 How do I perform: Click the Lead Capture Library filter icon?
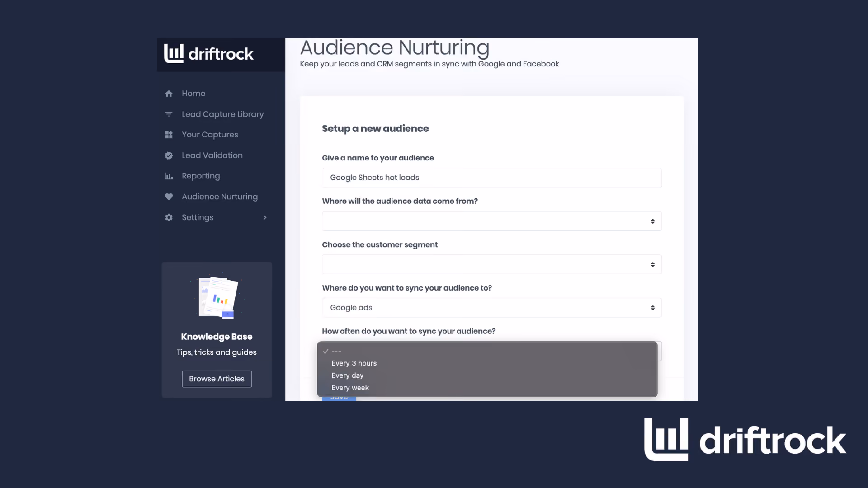[x=169, y=114]
